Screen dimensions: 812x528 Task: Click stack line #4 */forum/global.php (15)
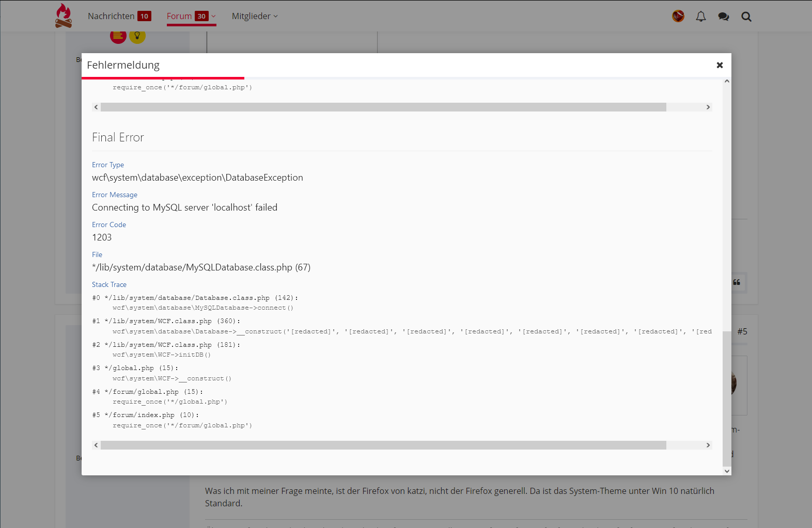(148, 392)
